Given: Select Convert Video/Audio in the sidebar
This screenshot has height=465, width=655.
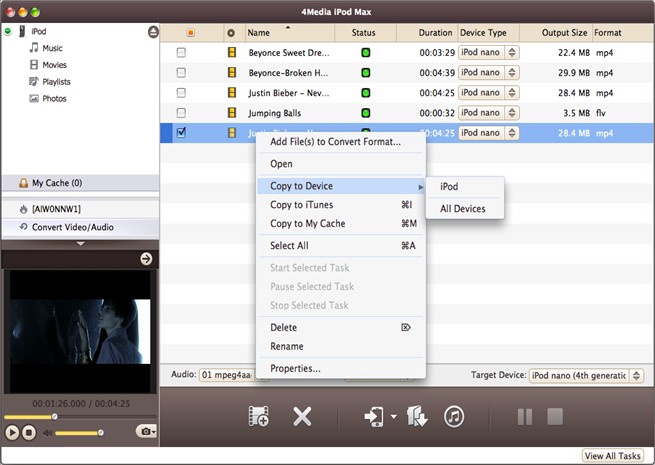Looking at the screenshot, I should tap(80, 227).
